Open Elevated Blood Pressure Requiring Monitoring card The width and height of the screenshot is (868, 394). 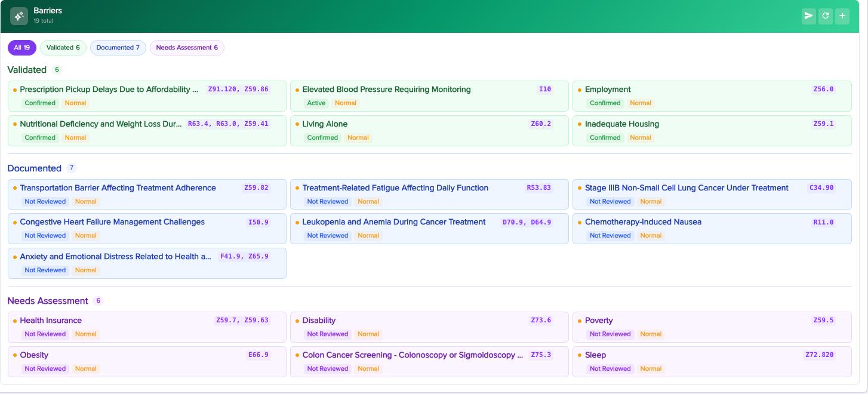[429, 96]
